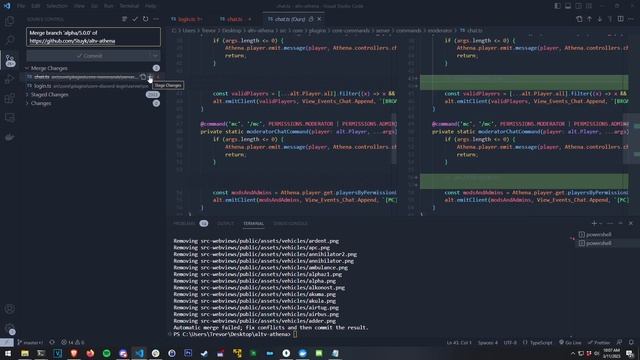Open the remote window indicator in status bar
Viewport: 640px width, 360px height.
pos(7,342)
